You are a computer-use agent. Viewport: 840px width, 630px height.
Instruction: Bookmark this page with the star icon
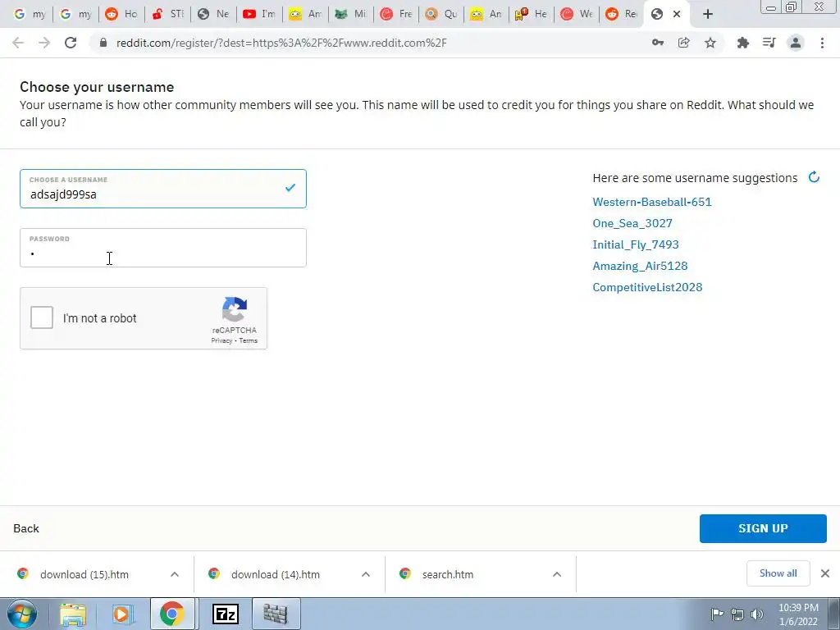[710, 43]
